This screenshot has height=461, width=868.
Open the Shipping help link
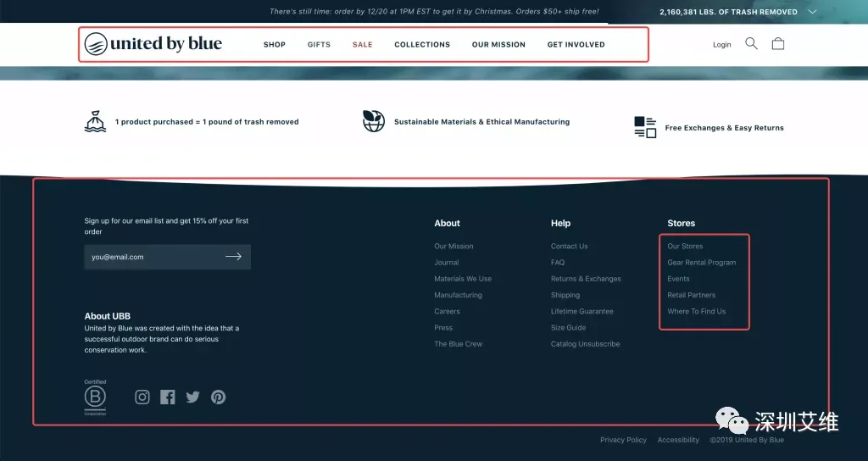coord(565,295)
